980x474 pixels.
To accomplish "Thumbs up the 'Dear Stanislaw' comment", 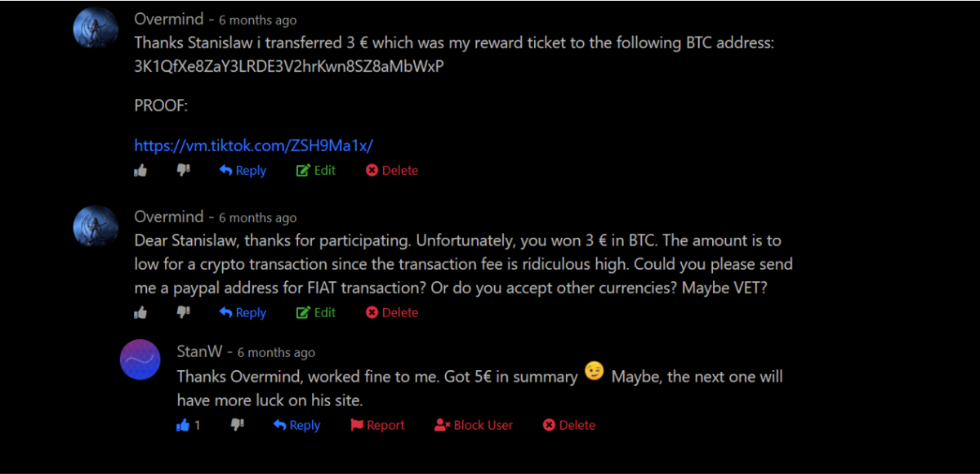I will click(x=140, y=313).
